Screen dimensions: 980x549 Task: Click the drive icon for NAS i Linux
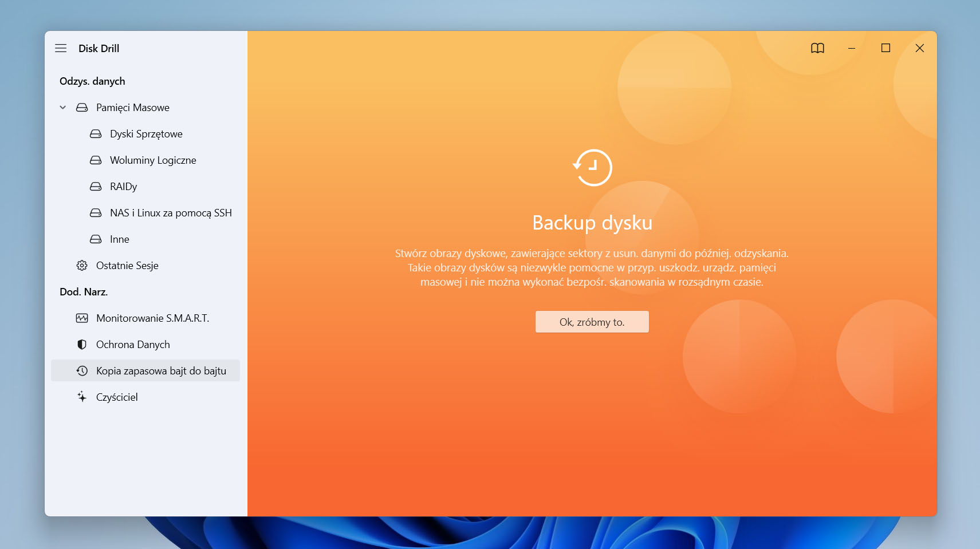pyautogui.click(x=96, y=213)
